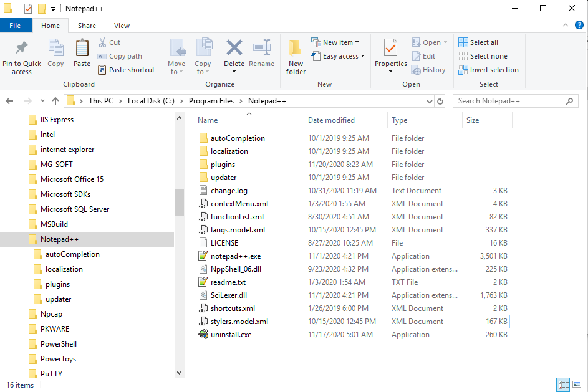Select the notepad++.exe application icon
588x392 pixels.
point(203,256)
